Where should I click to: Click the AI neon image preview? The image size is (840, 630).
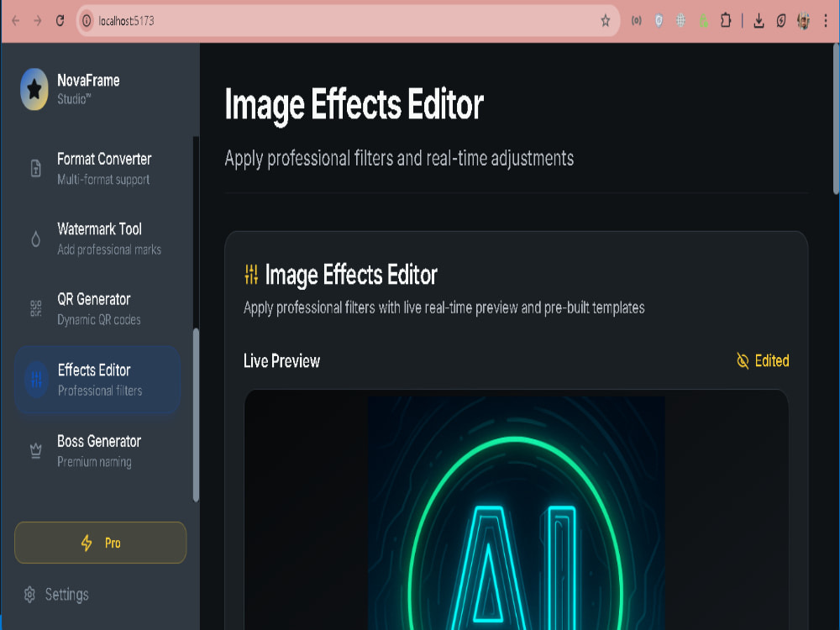(x=517, y=513)
